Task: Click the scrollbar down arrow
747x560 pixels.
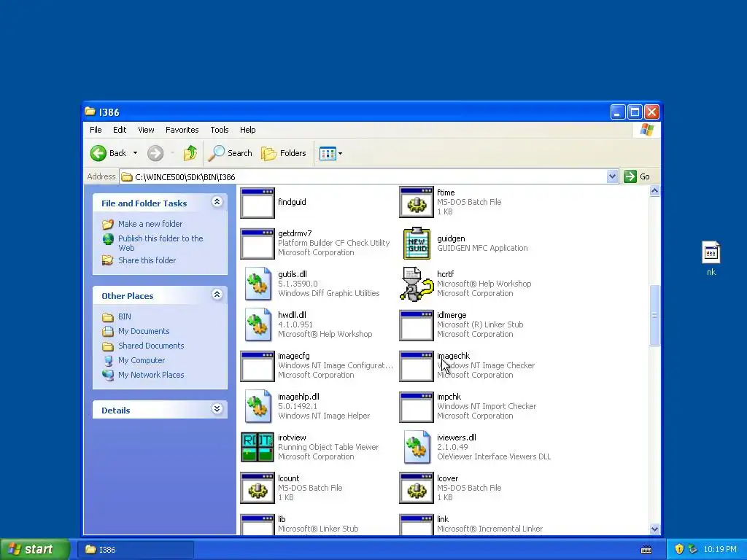Action: tap(654, 529)
